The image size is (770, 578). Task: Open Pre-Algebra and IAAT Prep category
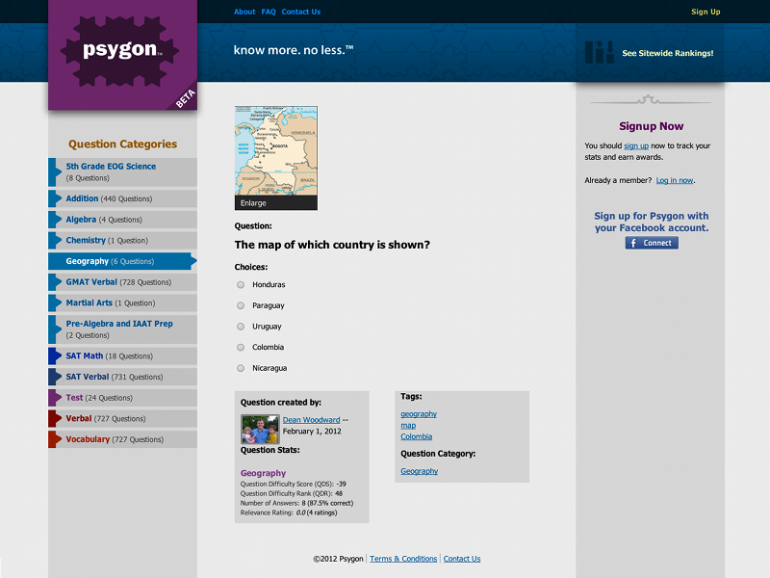point(122,330)
